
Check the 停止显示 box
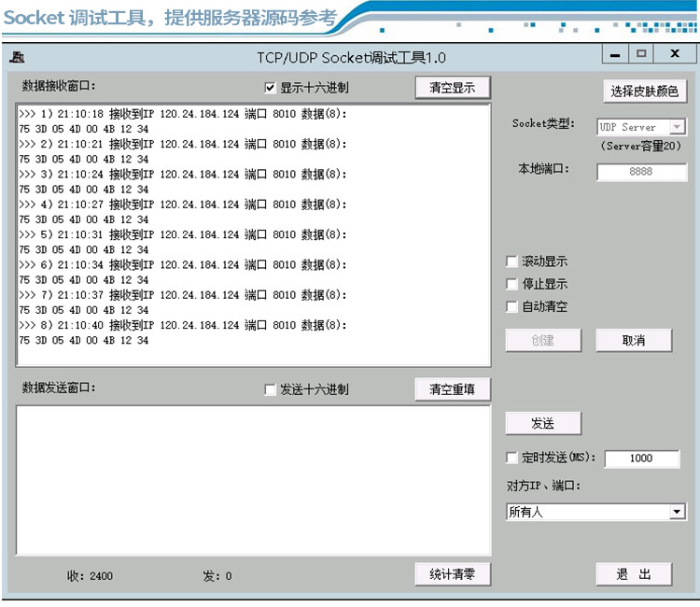[x=511, y=284]
